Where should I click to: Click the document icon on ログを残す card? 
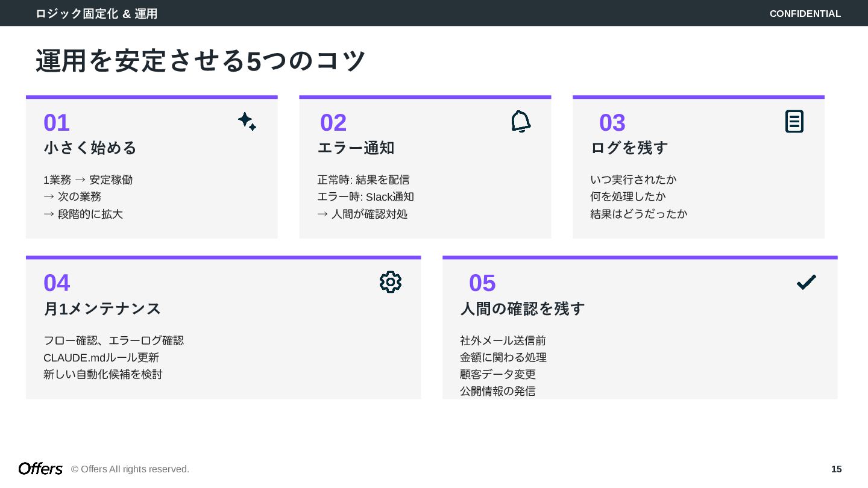[794, 122]
